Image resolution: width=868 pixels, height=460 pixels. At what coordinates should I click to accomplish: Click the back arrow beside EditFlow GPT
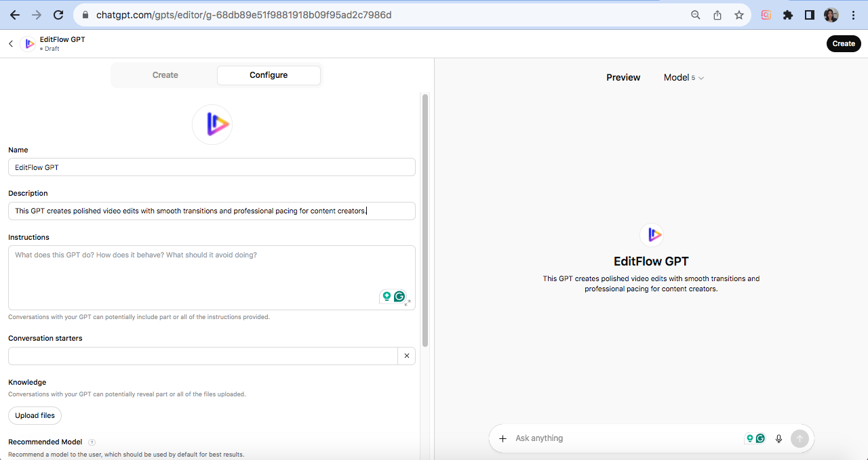pos(11,44)
